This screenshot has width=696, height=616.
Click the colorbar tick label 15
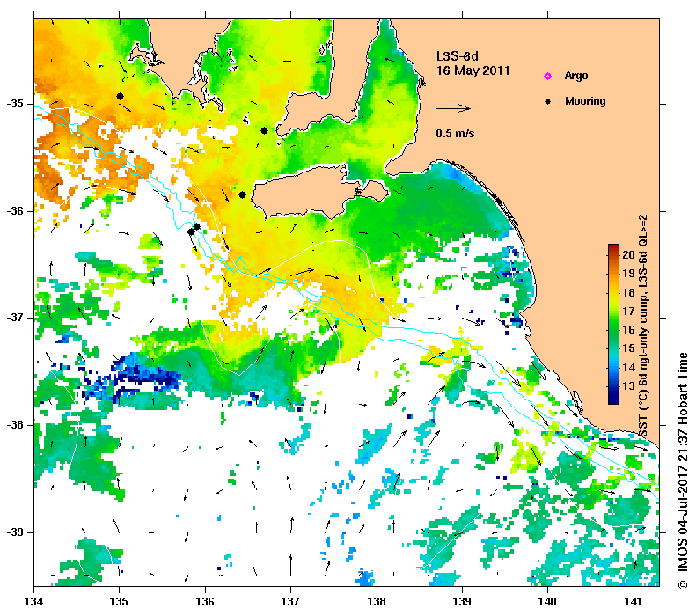628,348
